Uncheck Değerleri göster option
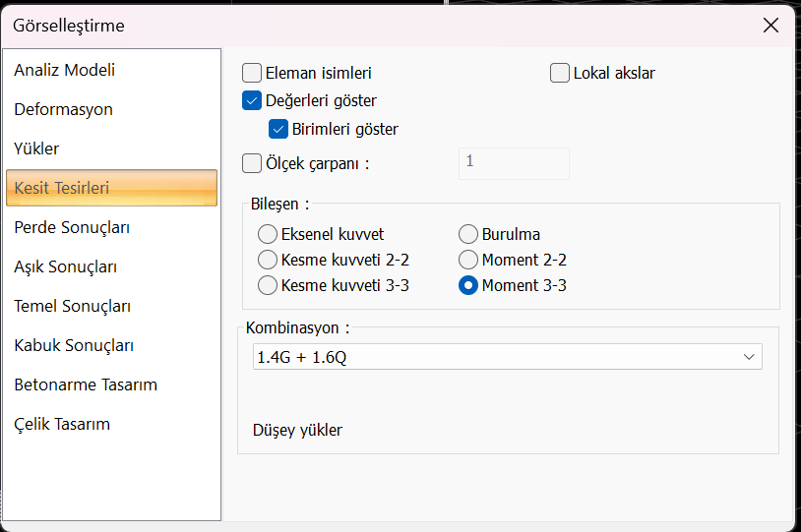 pos(252,100)
